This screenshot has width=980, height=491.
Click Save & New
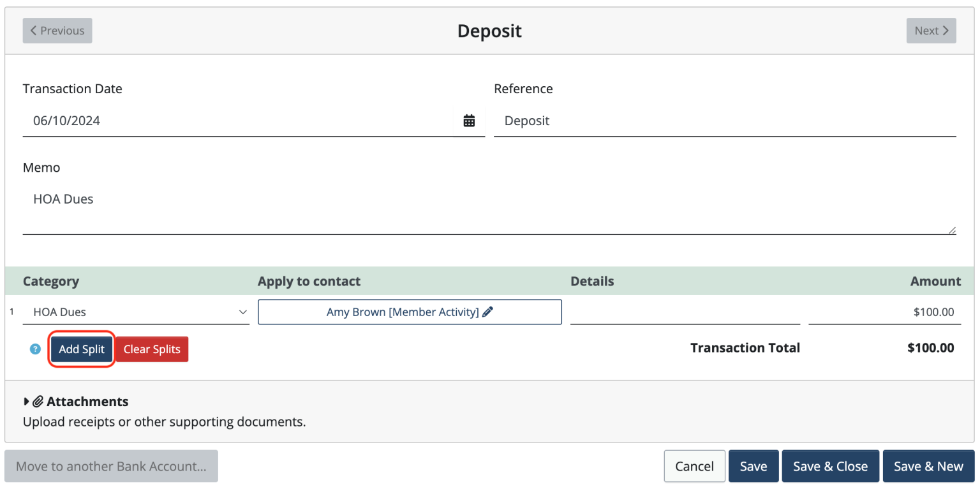click(x=928, y=466)
